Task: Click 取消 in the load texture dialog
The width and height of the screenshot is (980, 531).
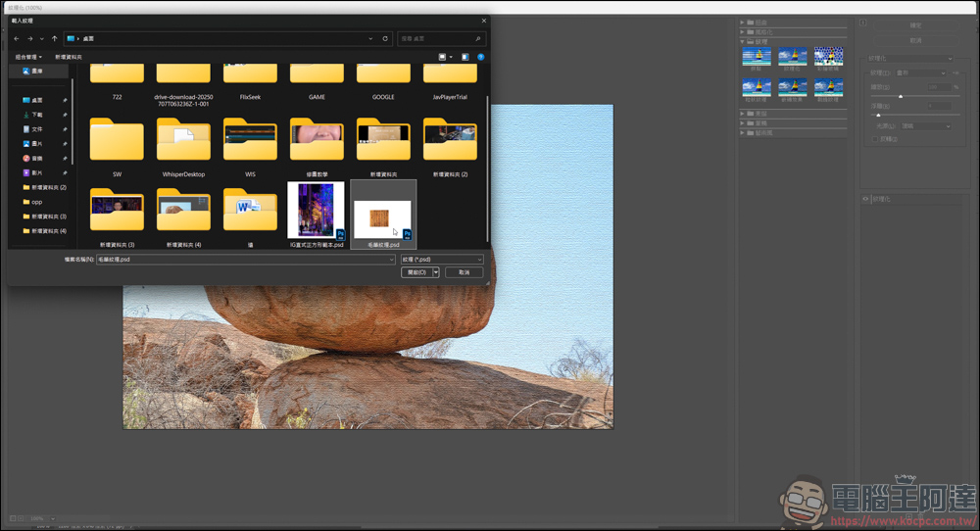Action: 464,272
